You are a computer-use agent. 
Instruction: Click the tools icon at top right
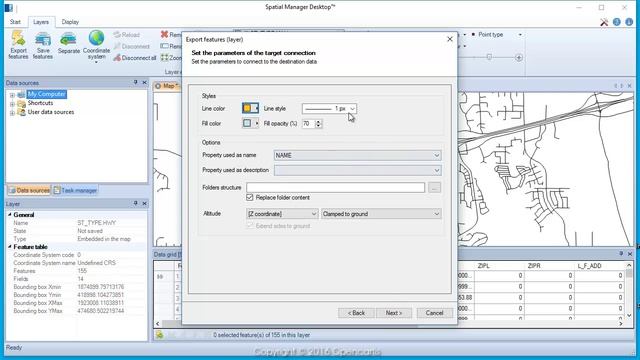point(604,22)
